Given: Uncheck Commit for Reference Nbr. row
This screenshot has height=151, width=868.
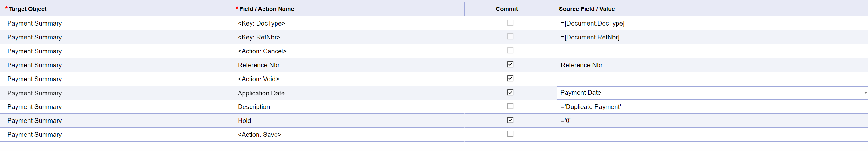Looking at the screenshot, I should click(510, 64).
